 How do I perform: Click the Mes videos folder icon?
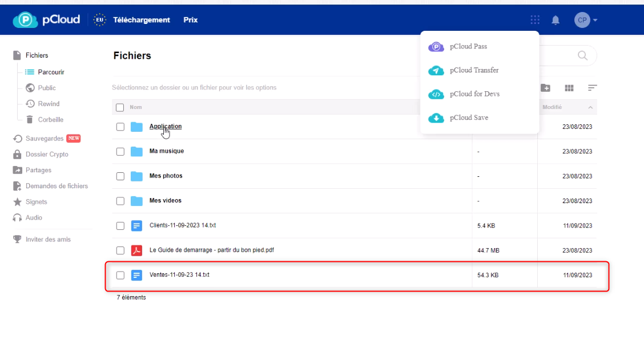136,201
